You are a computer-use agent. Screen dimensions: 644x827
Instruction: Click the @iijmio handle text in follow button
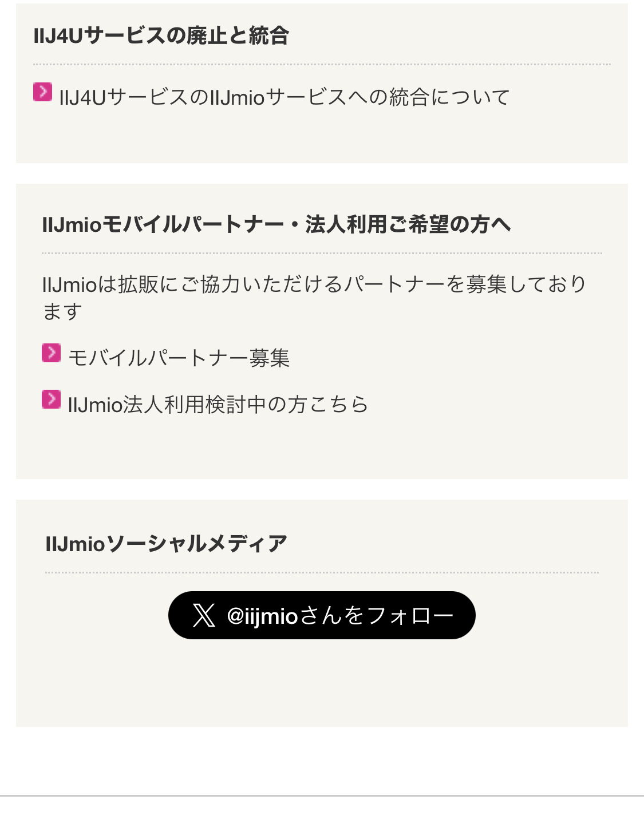[262, 616]
